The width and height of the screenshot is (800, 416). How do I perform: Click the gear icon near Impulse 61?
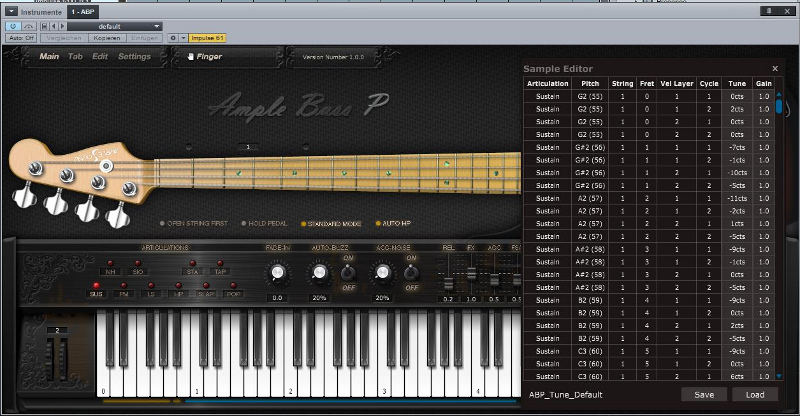click(x=172, y=38)
